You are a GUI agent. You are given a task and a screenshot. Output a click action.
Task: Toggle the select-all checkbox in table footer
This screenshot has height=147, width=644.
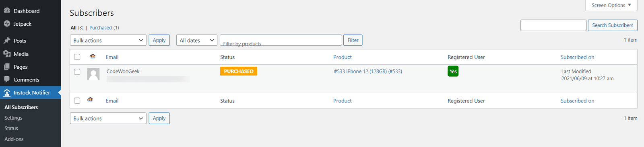(77, 101)
